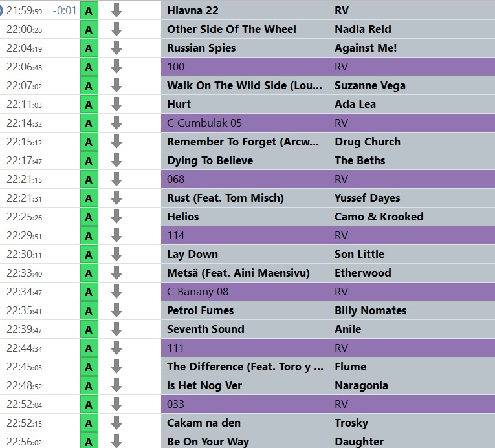Screen dimensions: 495x448
Task: Click artist name Suzanne Vega
Action: click(x=370, y=85)
